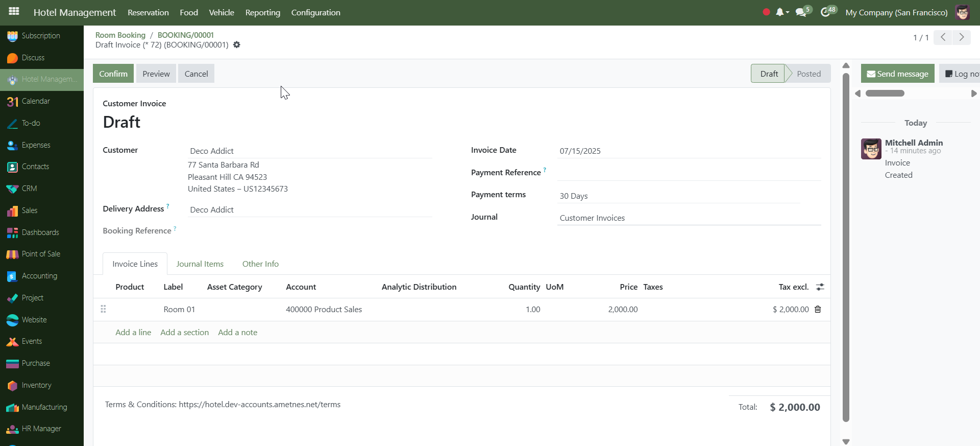This screenshot has width=980, height=446.
Task: Open Payment terms dropdown 30 Days
Action: coord(679,196)
